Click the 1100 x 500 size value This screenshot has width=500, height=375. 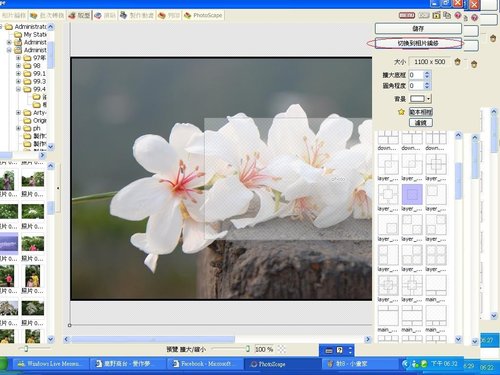click(430, 62)
